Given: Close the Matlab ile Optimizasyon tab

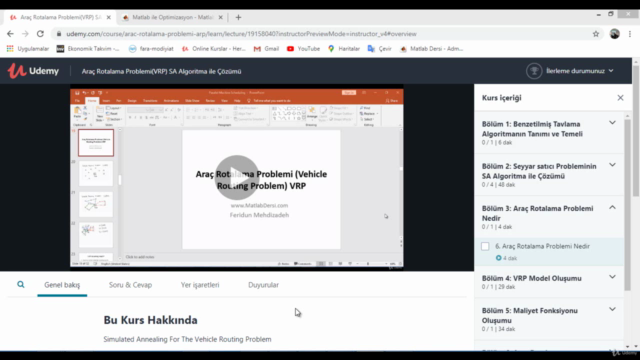Looking at the screenshot, I should [220, 17].
